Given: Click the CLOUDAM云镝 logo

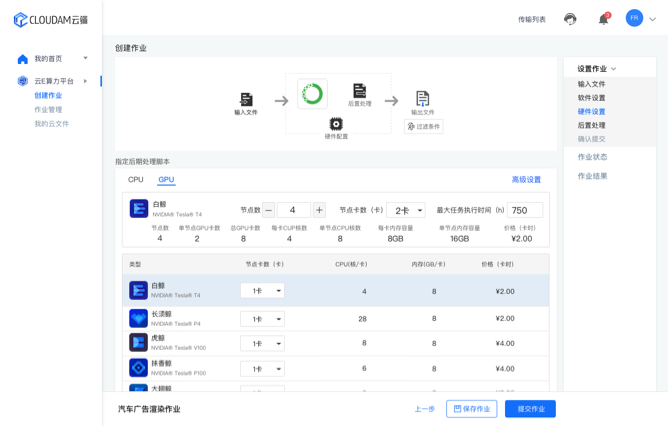Looking at the screenshot, I should coord(50,20).
